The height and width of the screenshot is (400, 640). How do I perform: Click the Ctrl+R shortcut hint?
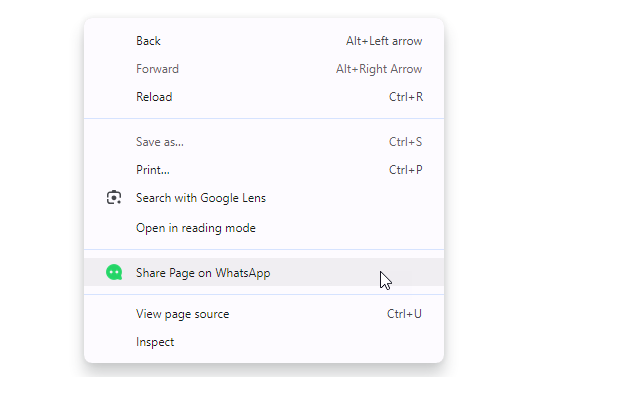pyautogui.click(x=405, y=97)
